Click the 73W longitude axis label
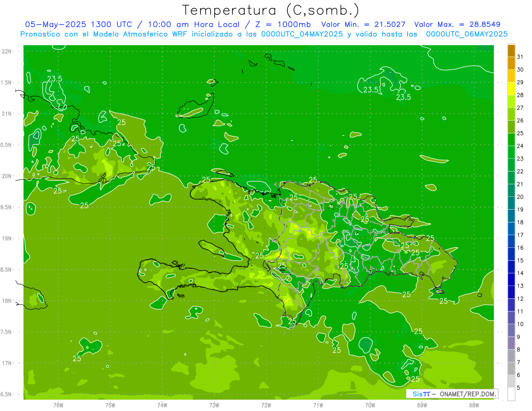This screenshot has width=532, height=411. coord(214,405)
